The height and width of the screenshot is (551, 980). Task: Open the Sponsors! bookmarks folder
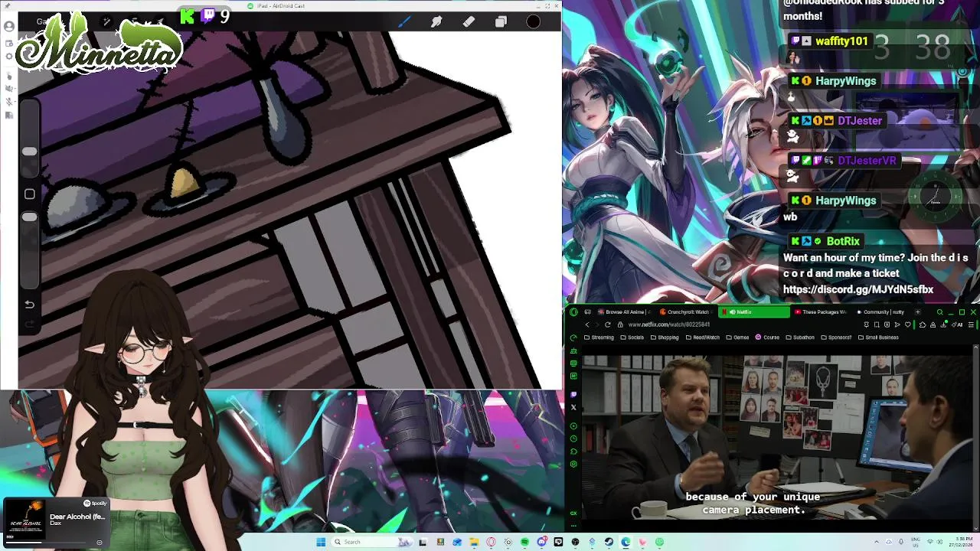[836, 337]
